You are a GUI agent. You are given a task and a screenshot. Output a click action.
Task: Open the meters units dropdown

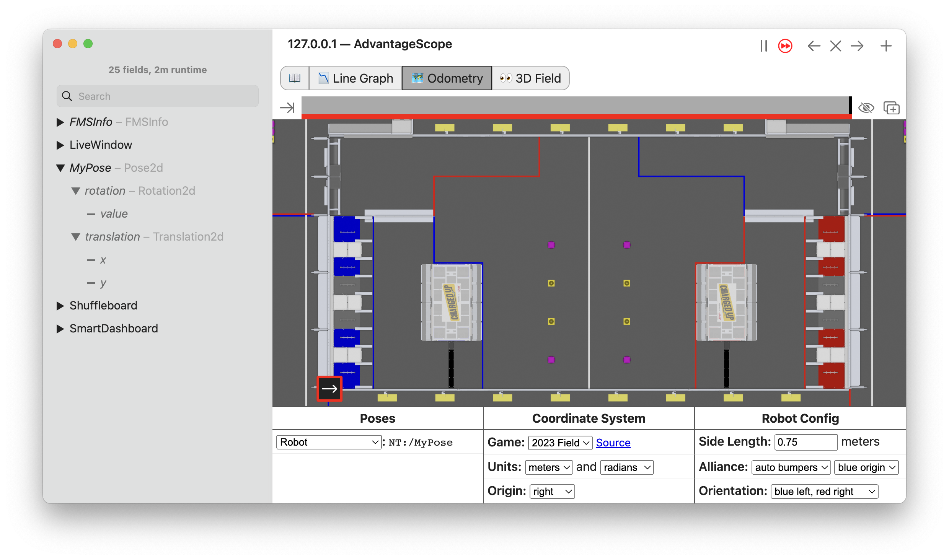coord(549,467)
